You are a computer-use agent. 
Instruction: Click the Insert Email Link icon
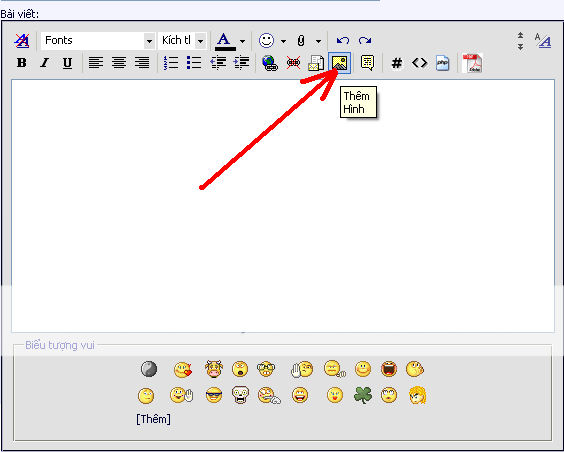[x=316, y=63]
